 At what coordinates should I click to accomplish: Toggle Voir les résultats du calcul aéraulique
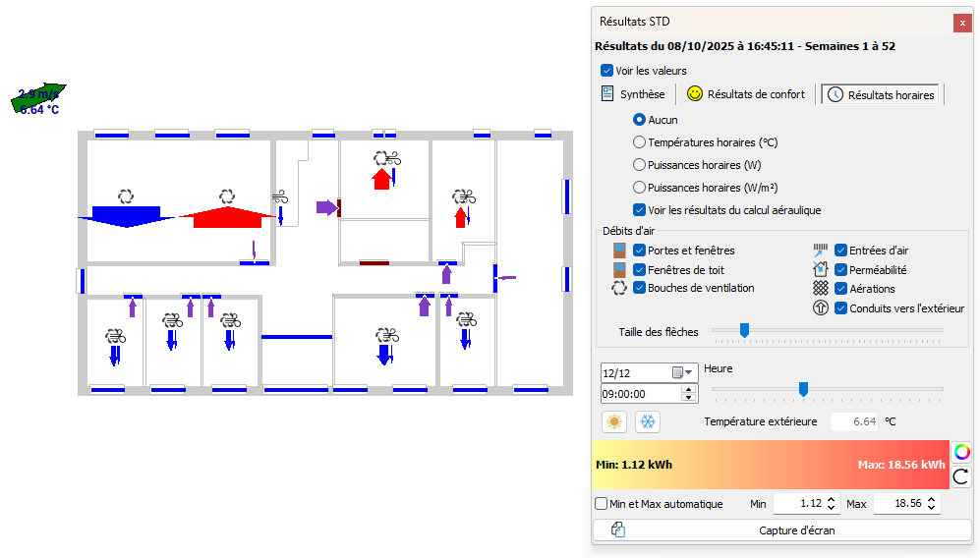639,210
